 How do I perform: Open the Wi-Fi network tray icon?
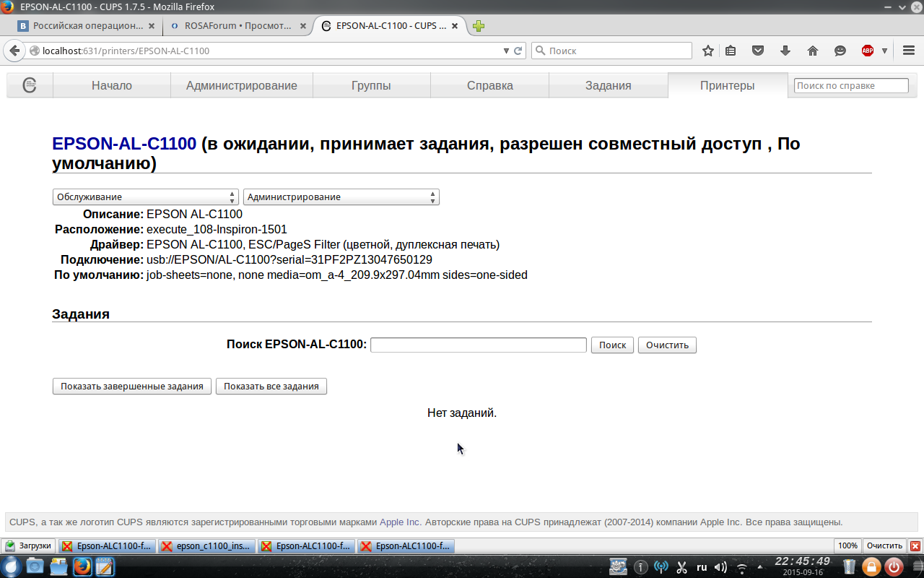(x=742, y=567)
